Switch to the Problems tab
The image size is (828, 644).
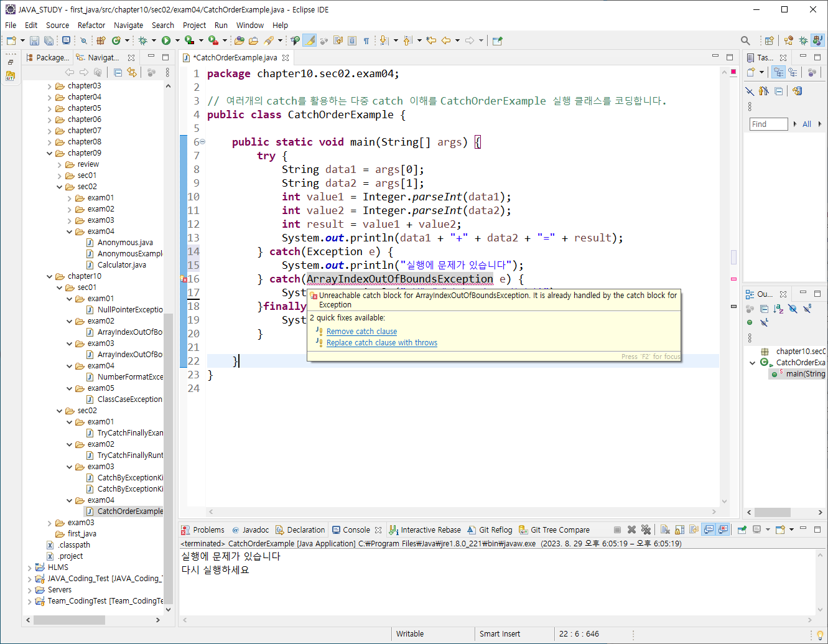coord(203,530)
